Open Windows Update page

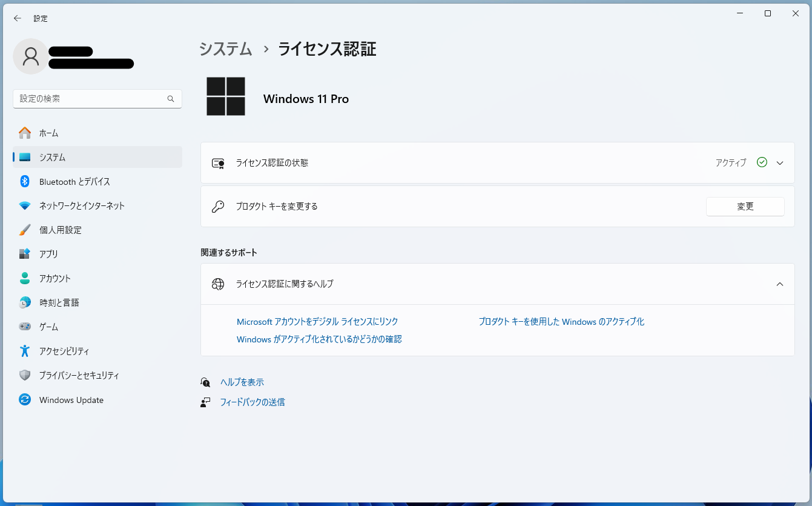pos(97,399)
